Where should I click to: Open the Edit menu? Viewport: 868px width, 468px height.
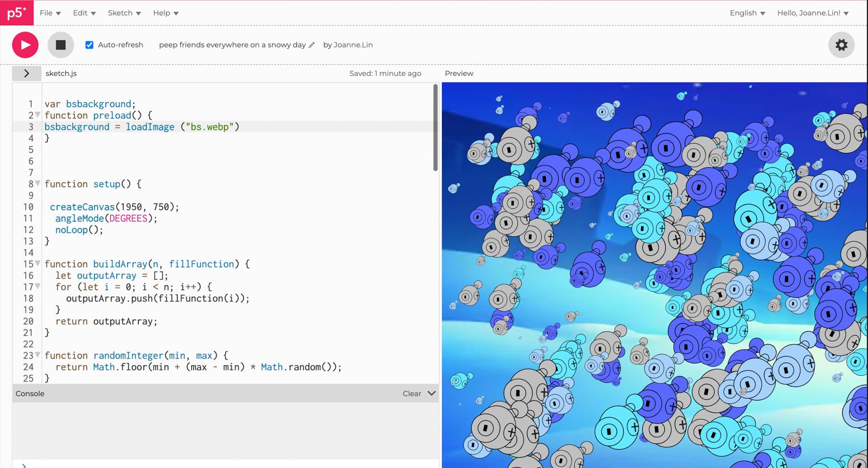click(x=84, y=13)
